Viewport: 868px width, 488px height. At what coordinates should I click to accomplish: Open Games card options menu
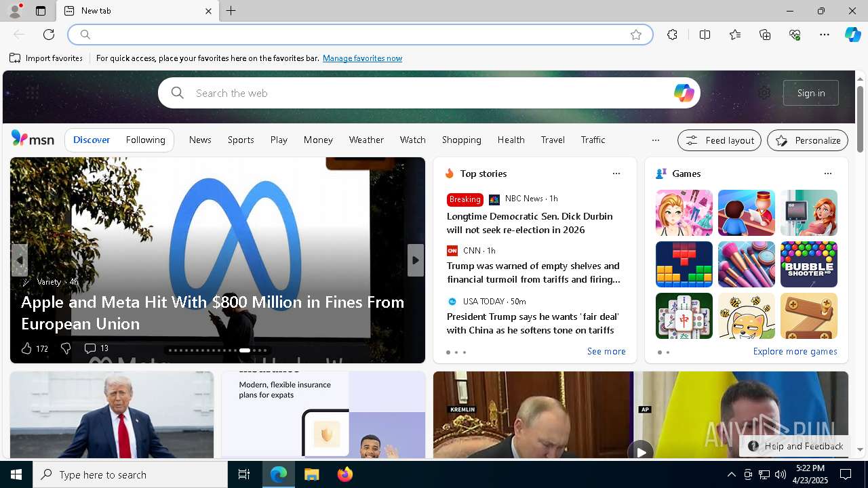828,174
